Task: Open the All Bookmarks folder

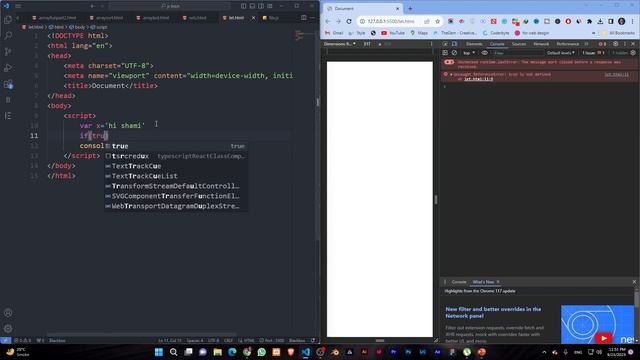Action: pyautogui.click(x=618, y=33)
